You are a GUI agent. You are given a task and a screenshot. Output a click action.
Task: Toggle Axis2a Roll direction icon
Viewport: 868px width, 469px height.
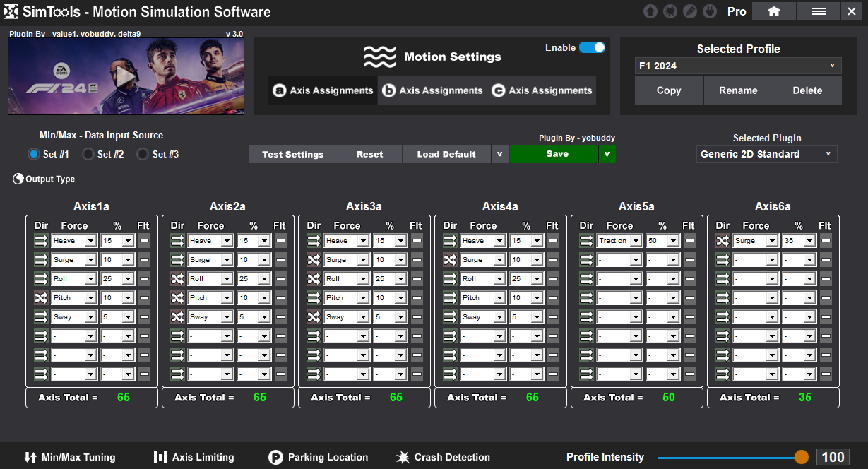pos(177,279)
